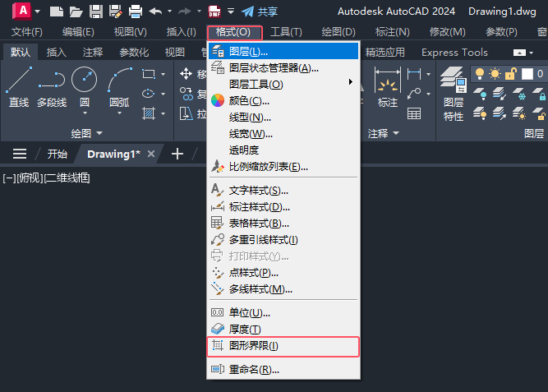This screenshot has width=548, height=392.
Task: Click the Open folder icon
Action: tap(76, 12)
